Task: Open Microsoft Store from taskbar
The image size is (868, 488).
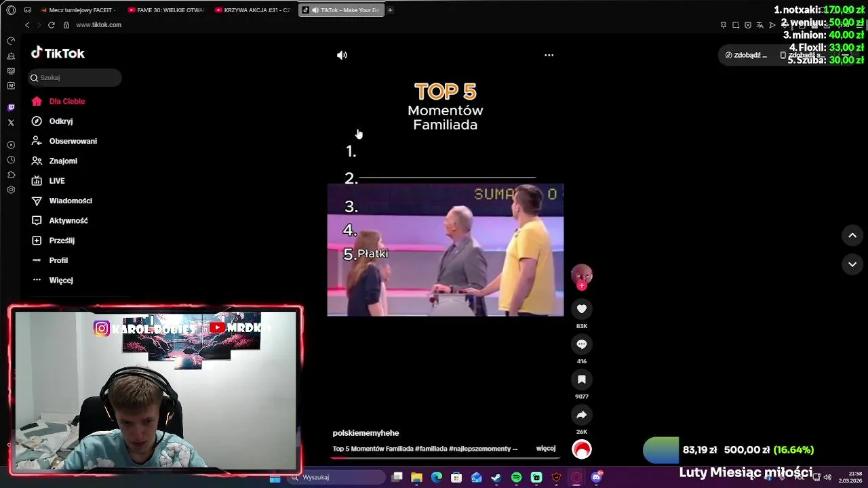Action: (456, 478)
